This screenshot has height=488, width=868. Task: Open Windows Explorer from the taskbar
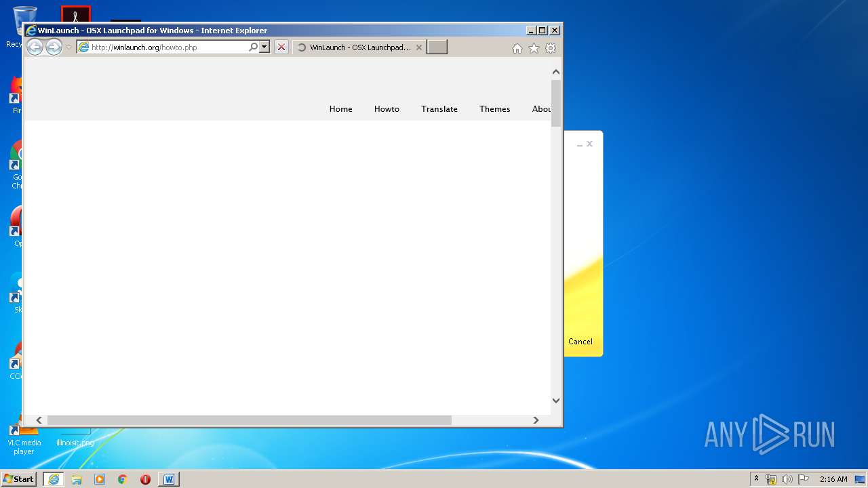tap(77, 479)
